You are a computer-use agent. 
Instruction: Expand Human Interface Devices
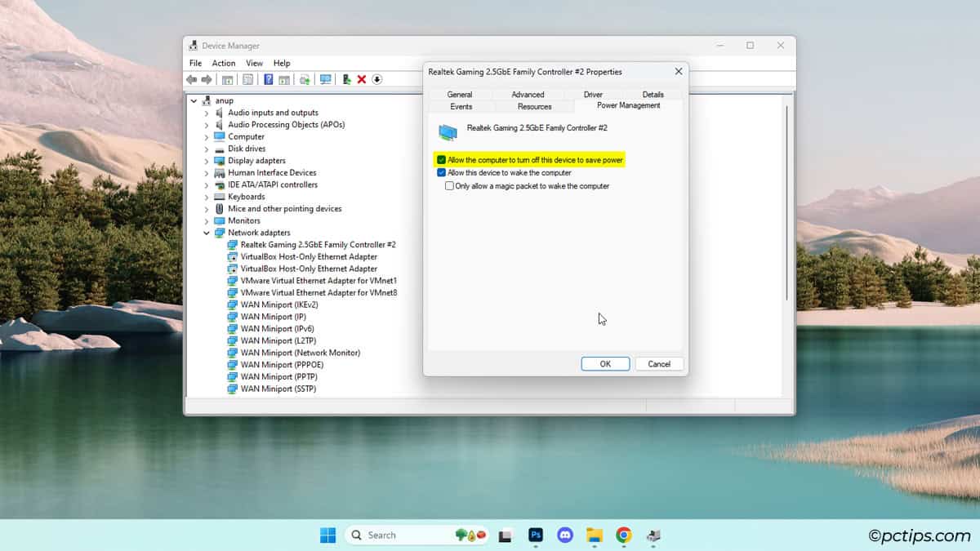tap(207, 173)
